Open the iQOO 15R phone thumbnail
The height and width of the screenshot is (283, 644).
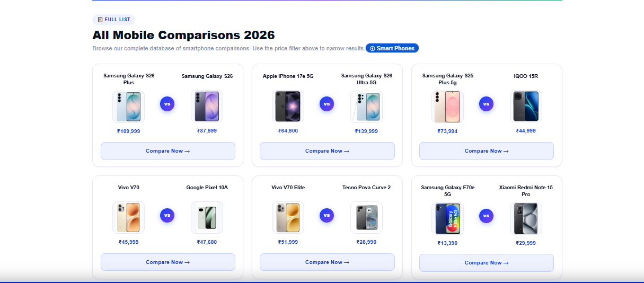click(526, 107)
